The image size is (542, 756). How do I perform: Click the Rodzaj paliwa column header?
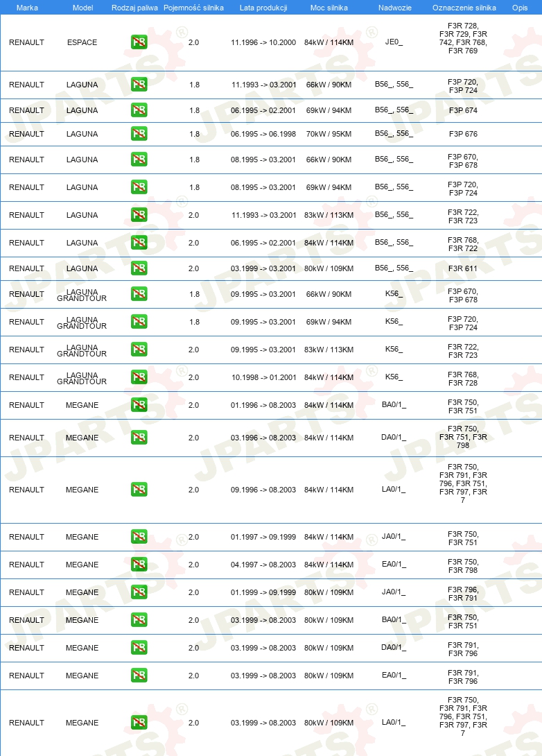pyautogui.click(x=134, y=8)
